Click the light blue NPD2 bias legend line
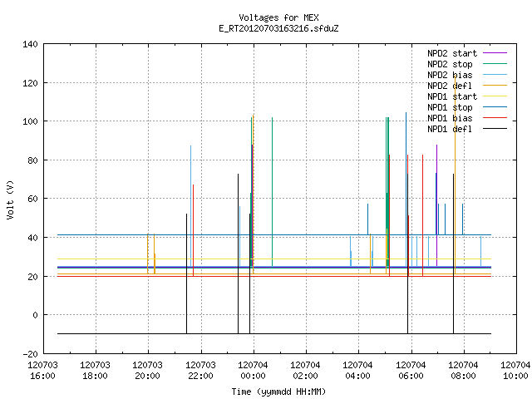 (x=495, y=75)
